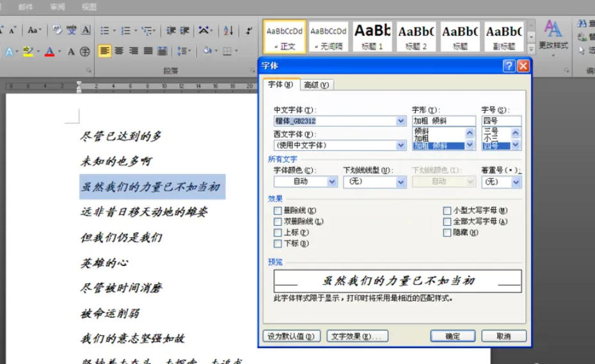
Task: Select the 正文 style thumbnail
Action: [x=285, y=36]
